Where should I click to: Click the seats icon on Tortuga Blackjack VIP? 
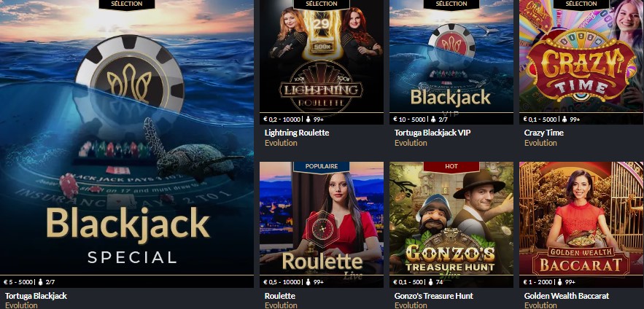[433, 120]
